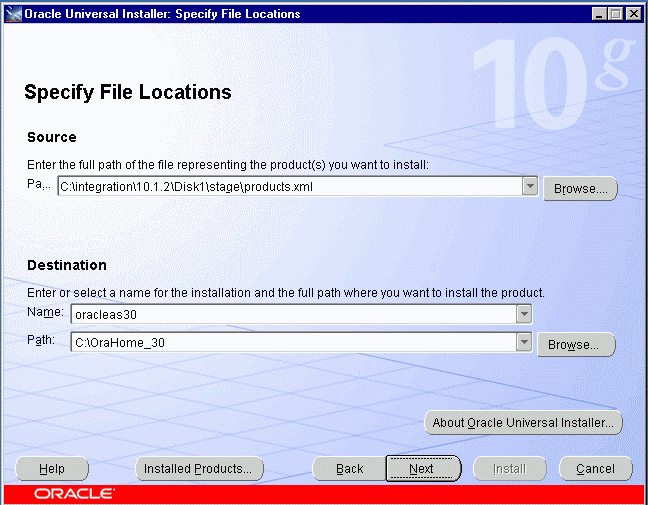Expand the destination Path dropdown

click(x=524, y=342)
